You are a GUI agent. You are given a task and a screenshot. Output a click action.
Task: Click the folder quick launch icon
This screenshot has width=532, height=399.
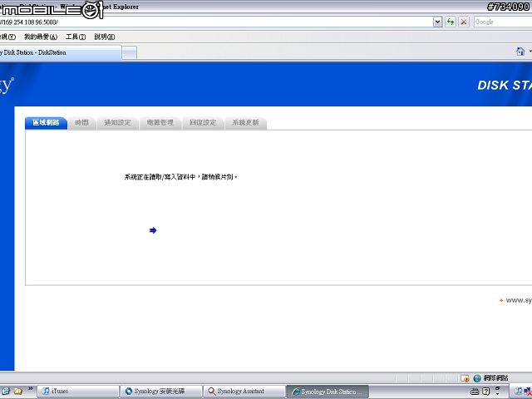(17, 391)
